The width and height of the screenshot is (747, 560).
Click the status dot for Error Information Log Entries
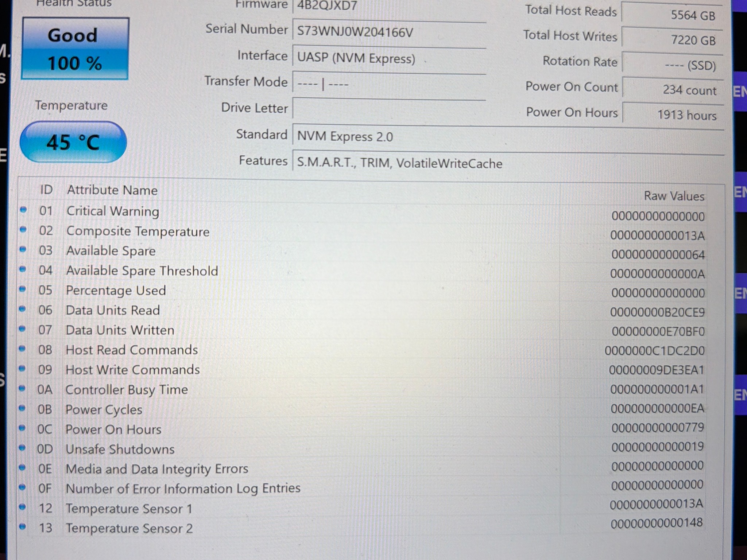click(23, 487)
